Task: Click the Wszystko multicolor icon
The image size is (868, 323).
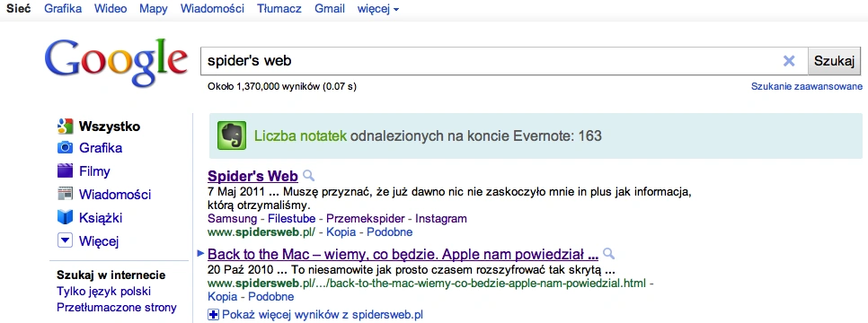Action: pyautogui.click(x=66, y=127)
